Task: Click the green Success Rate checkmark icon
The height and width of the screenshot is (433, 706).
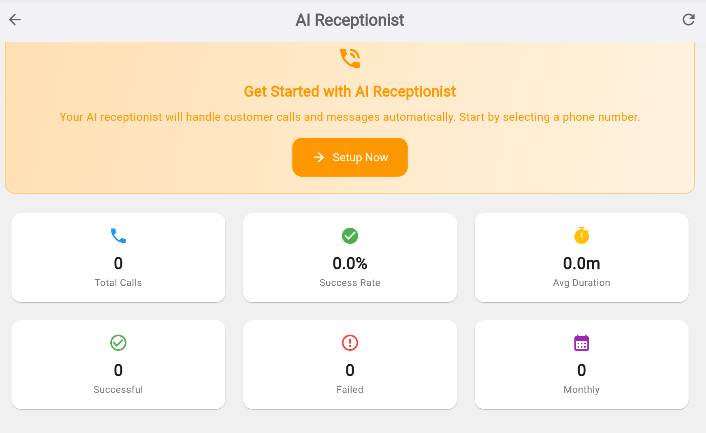Action: [x=350, y=236]
